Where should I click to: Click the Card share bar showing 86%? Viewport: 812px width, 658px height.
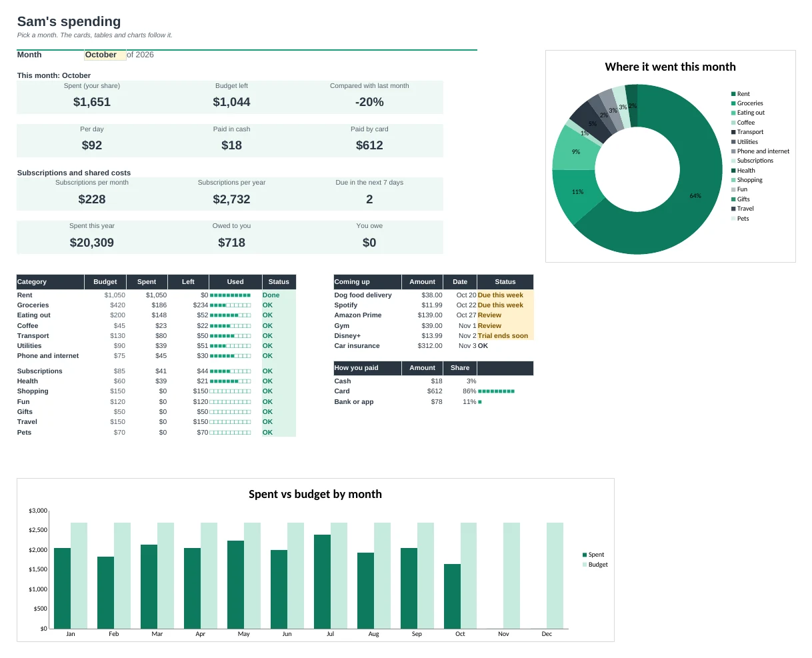496,391
